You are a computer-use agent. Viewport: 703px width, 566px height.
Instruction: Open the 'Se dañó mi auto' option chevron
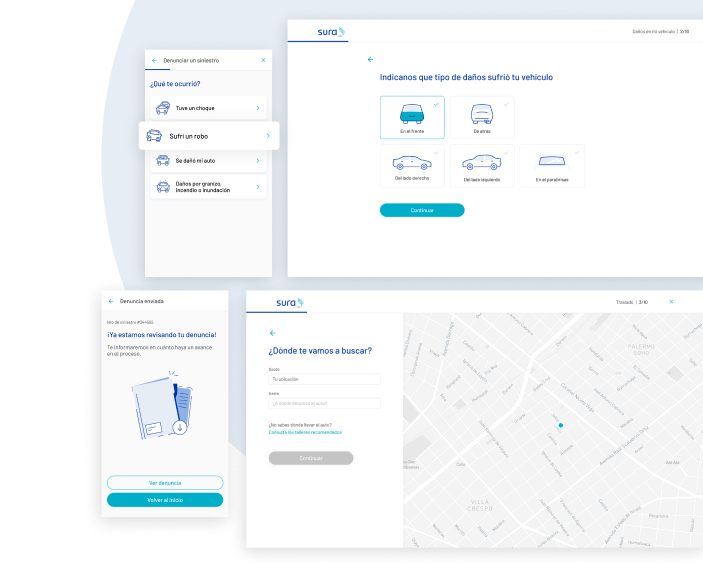tap(257, 160)
